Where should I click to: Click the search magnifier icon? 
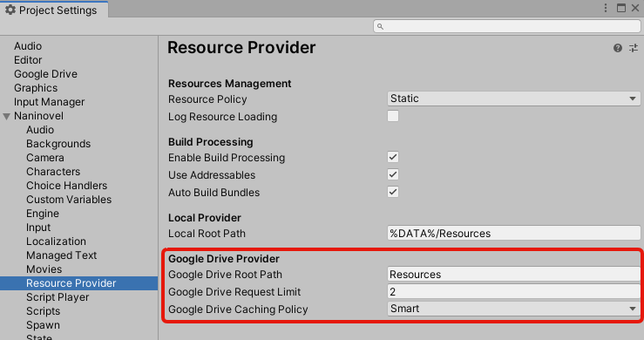pyautogui.click(x=380, y=26)
